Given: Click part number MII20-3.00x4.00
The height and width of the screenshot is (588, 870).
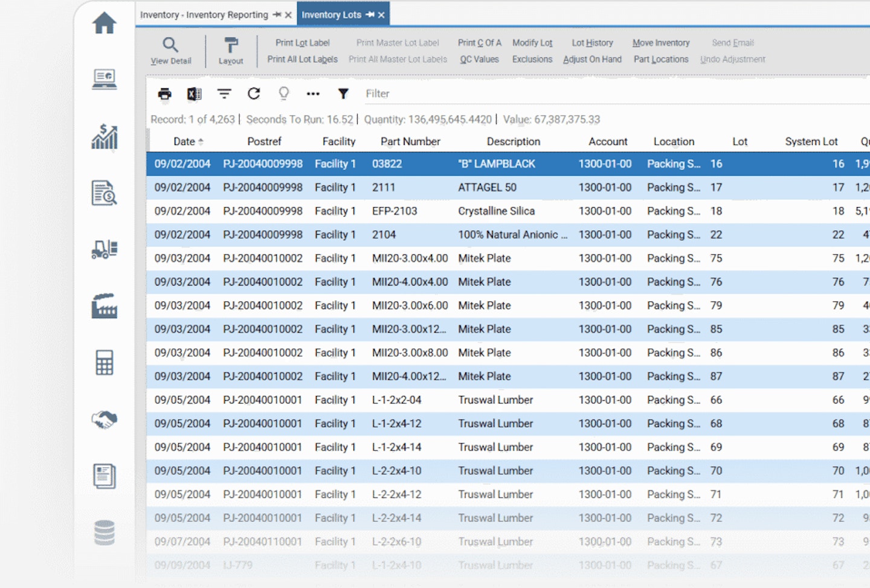Looking at the screenshot, I should 410,258.
